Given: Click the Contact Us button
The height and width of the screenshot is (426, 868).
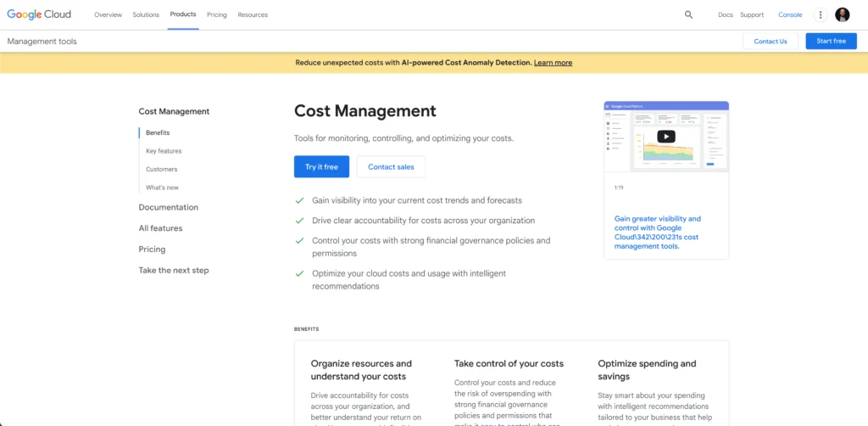Looking at the screenshot, I should click(x=770, y=41).
